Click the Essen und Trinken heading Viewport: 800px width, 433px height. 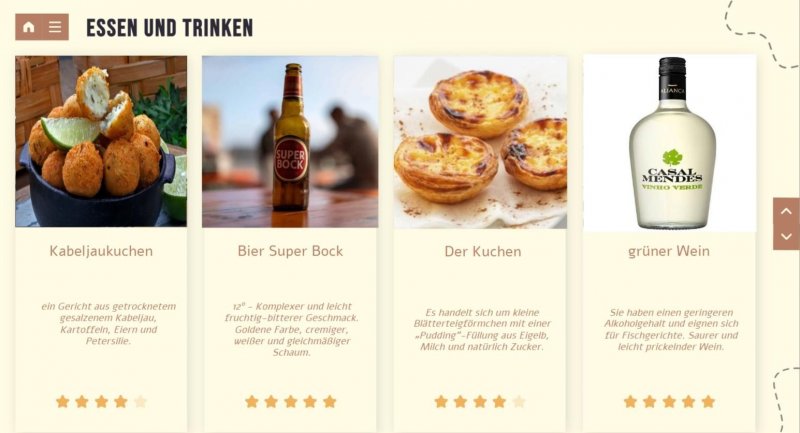169,28
